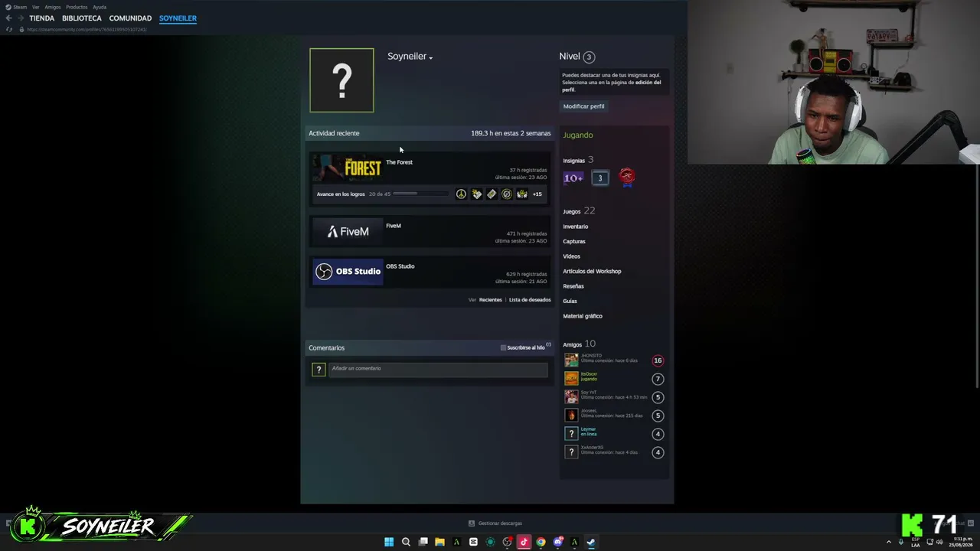Open Discord from the taskbar
This screenshot has height=551, width=980.
coord(558,542)
